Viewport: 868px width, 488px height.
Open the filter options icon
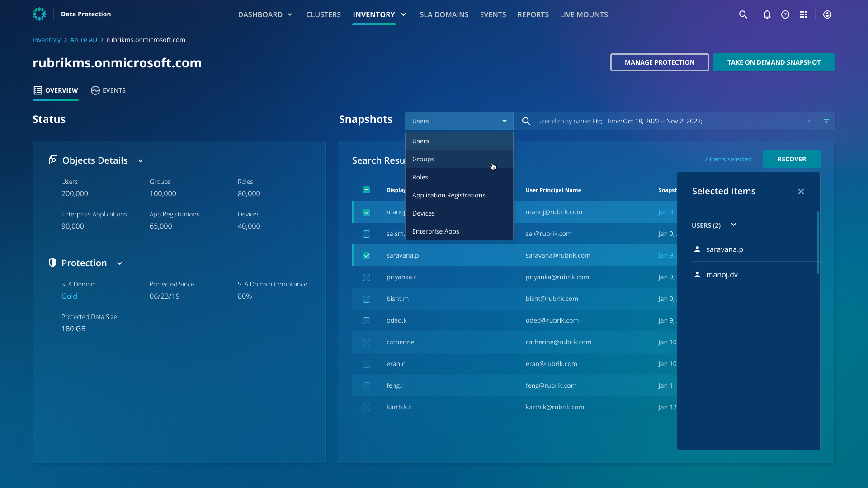[826, 121]
